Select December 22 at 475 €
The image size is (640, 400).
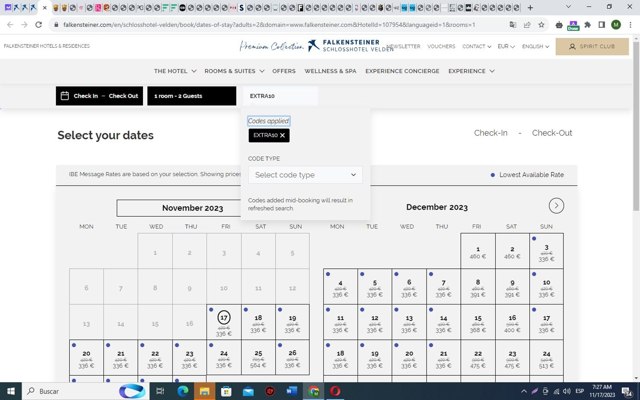point(478,358)
